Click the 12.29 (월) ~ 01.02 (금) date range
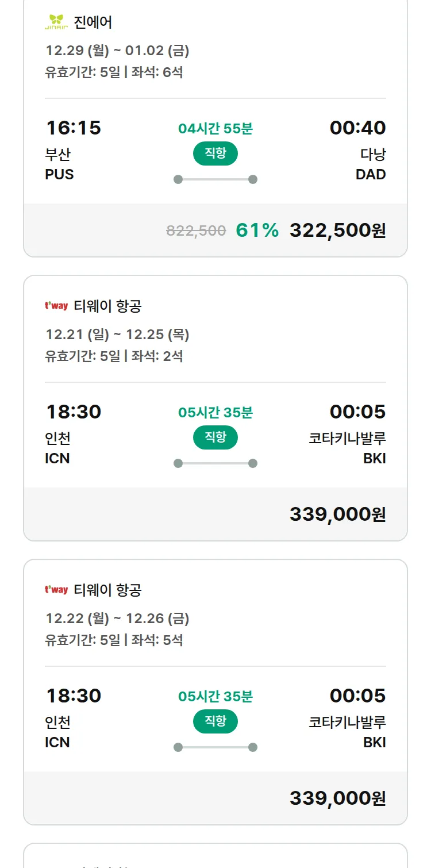Image resolution: width=431 pixels, height=868 pixels. click(x=117, y=51)
